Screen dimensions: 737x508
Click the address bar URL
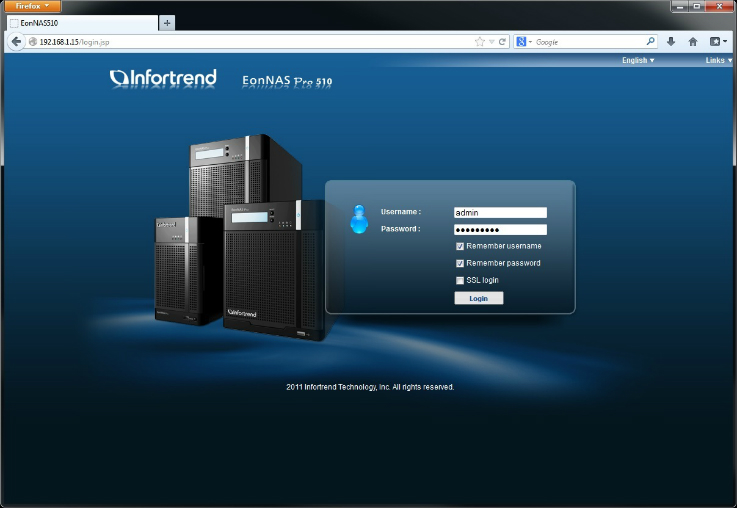coord(74,42)
